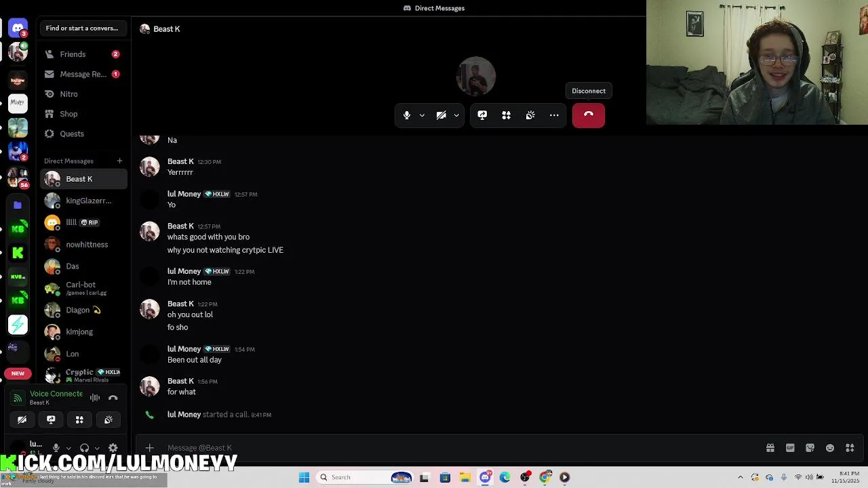Open Lon conversation
The height and width of the screenshot is (488, 868).
pos(83,354)
